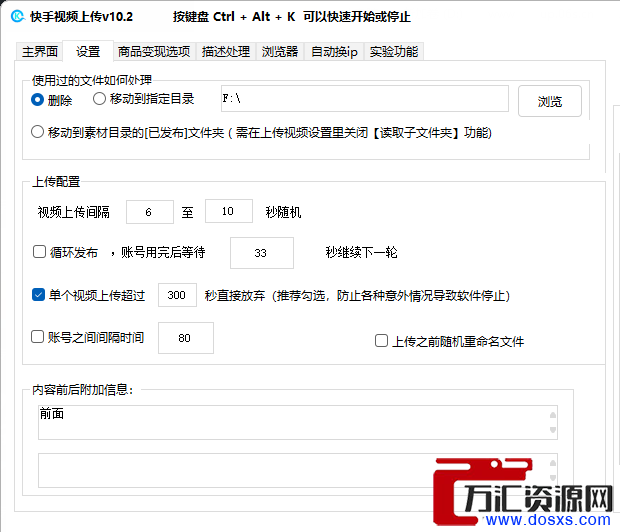The height and width of the screenshot is (532, 620).
Task: Enable 账号之间间隔时间 checkbox
Action: [38, 337]
